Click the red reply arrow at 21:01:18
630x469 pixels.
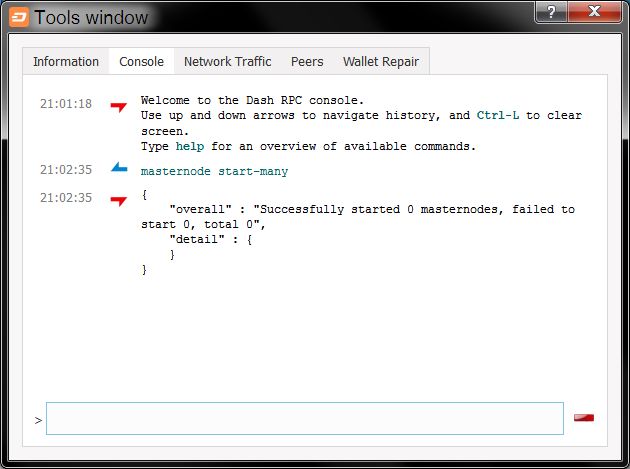tap(119, 106)
